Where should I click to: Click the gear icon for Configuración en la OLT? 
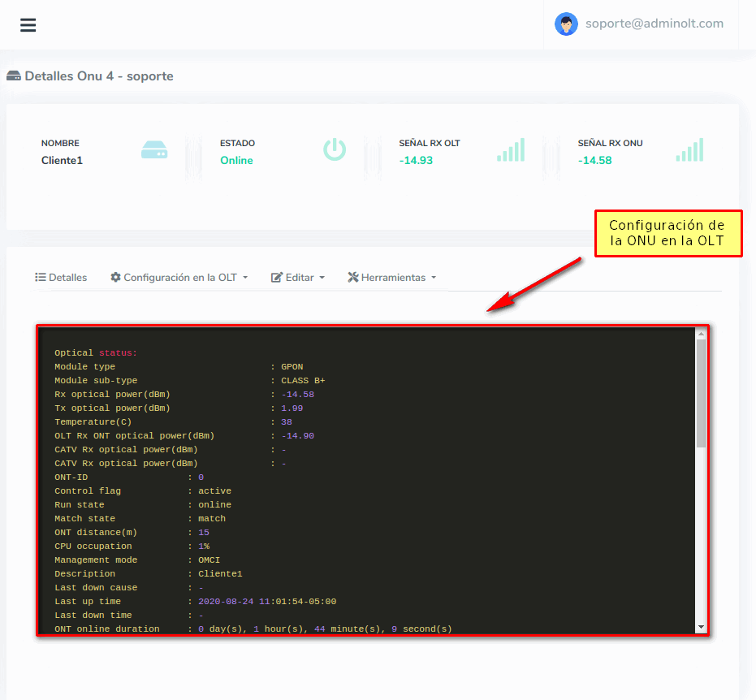tap(115, 277)
